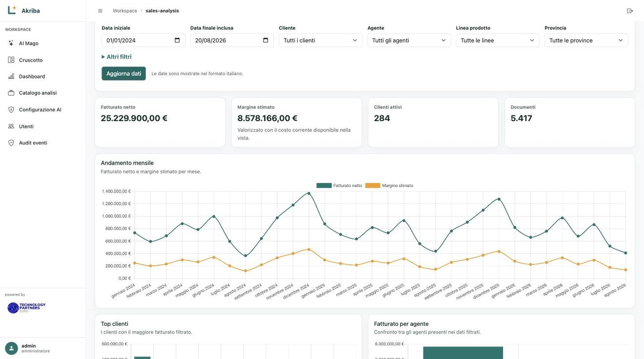Open the Linea prodotto dropdown
The image size is (644, 359).
click(498, 41)
